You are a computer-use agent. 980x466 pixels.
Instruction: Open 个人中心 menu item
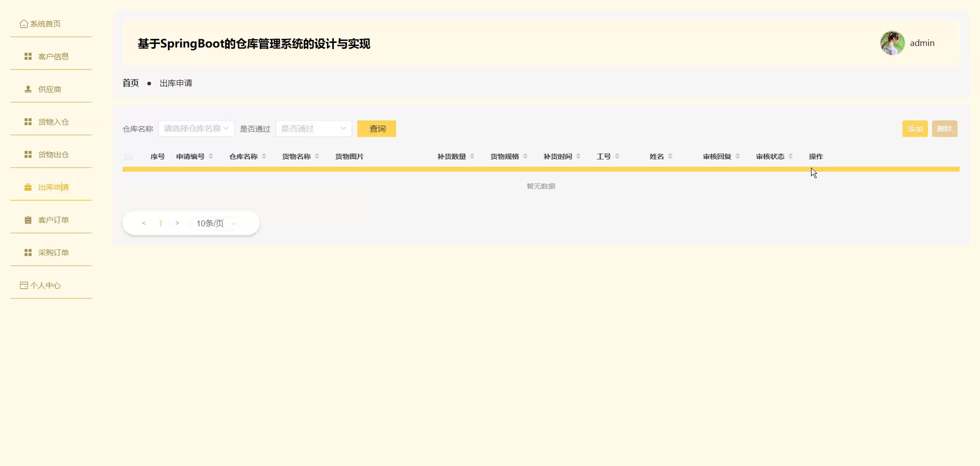(51, 285)
